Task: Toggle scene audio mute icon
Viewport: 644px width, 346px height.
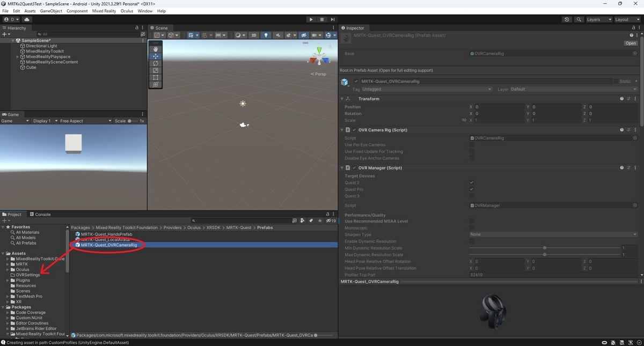Action: (x=277, y=35)
